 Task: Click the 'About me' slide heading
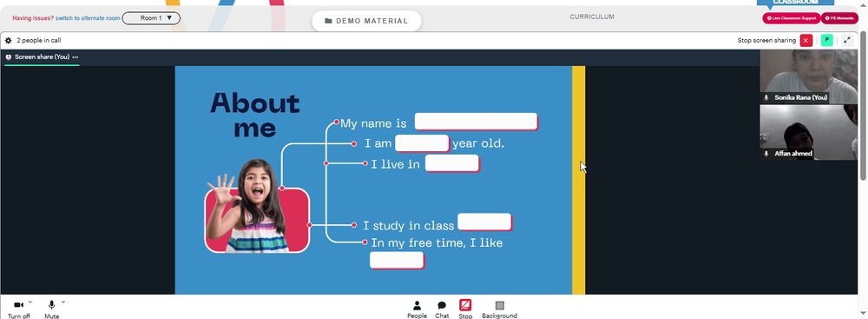point(254,115)
